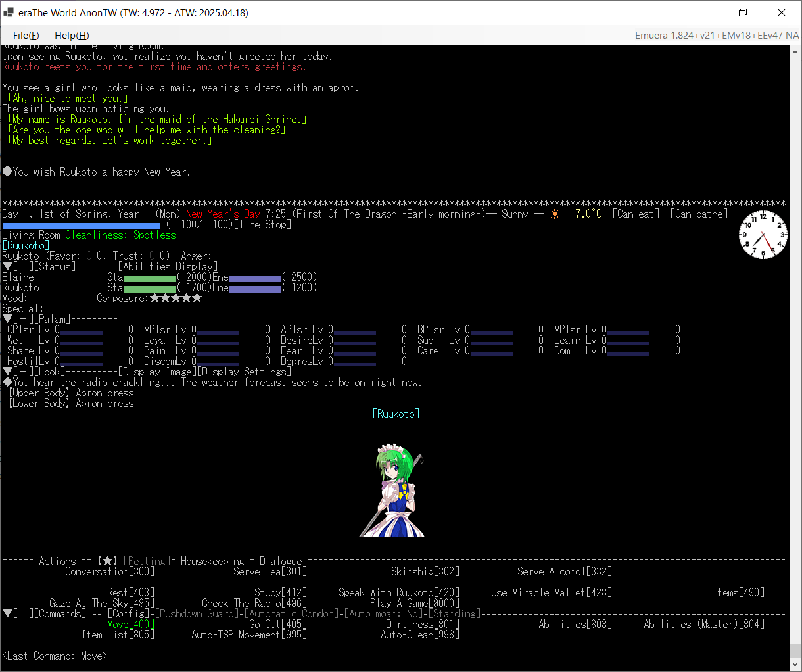Screen dimensions: 802x672
Task: Select the Petting actions tab
Action: pyautogui.click(x=147, y=561)
